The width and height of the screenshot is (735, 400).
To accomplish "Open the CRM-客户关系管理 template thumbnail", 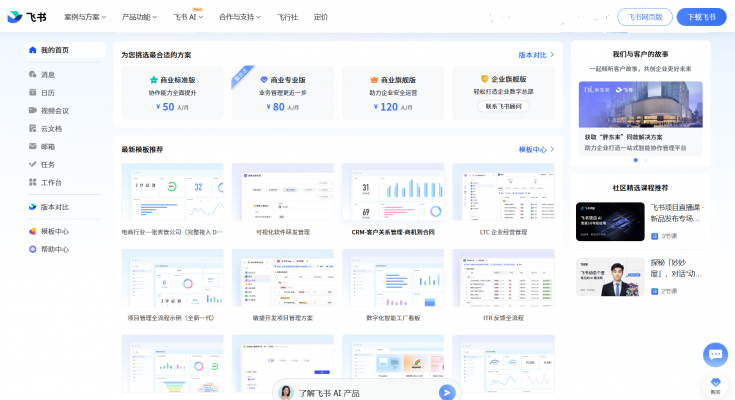I will pos(393,192).
